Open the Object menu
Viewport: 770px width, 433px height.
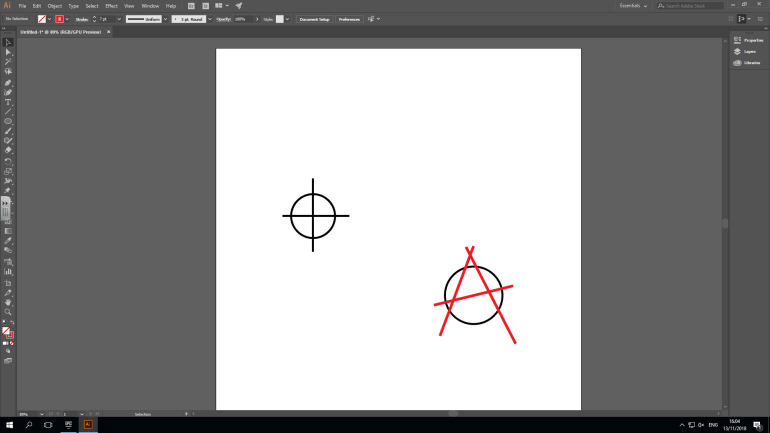[54, 6]
